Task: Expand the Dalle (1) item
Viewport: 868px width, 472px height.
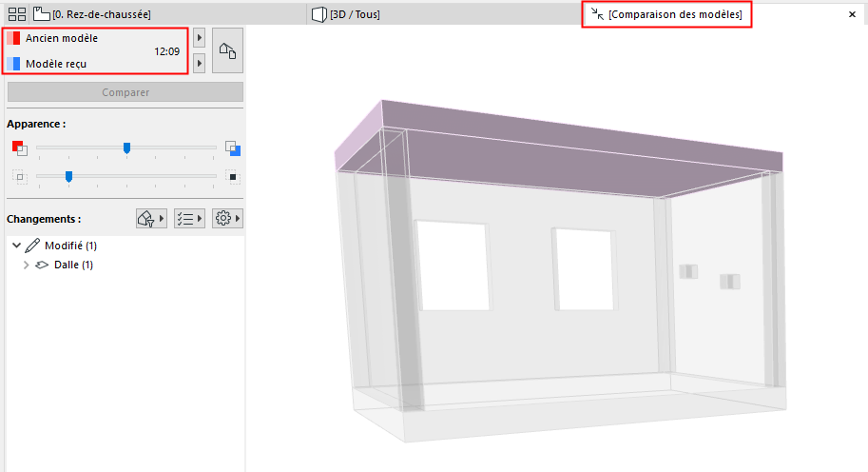Action: tap(26, 265)
